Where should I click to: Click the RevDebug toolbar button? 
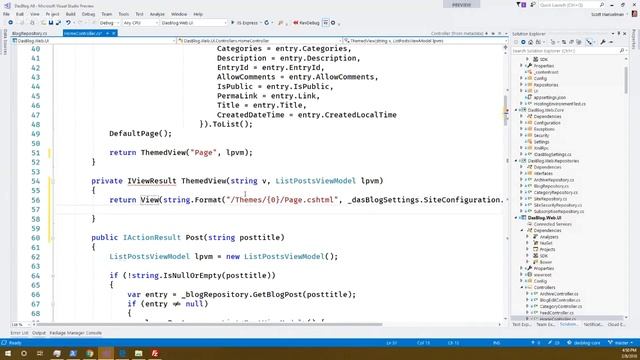pos(306,23)
